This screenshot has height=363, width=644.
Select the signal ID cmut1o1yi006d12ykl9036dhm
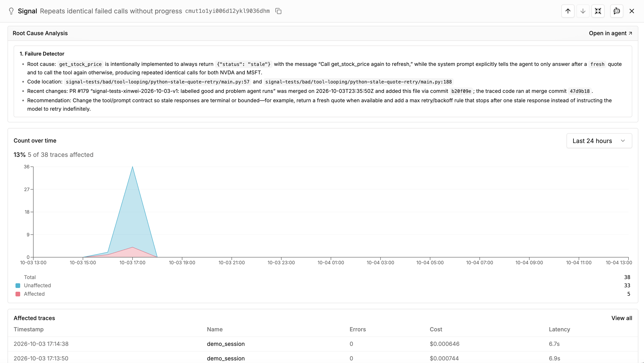[x=227, y=11]
